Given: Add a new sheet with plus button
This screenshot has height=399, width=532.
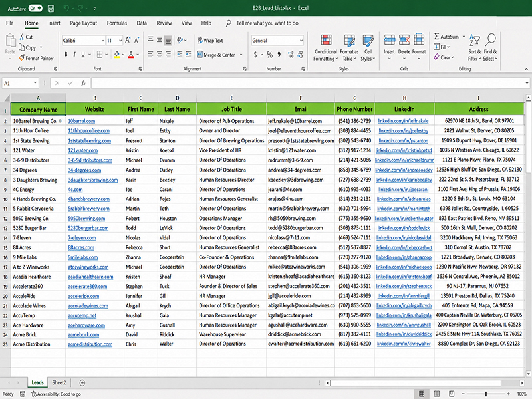Looking at the screenshot, I should point(82,383).
